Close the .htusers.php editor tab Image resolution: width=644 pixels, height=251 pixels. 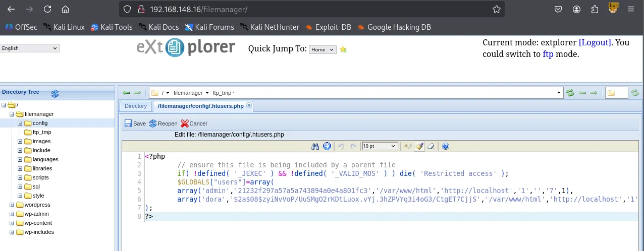point(249,106)
